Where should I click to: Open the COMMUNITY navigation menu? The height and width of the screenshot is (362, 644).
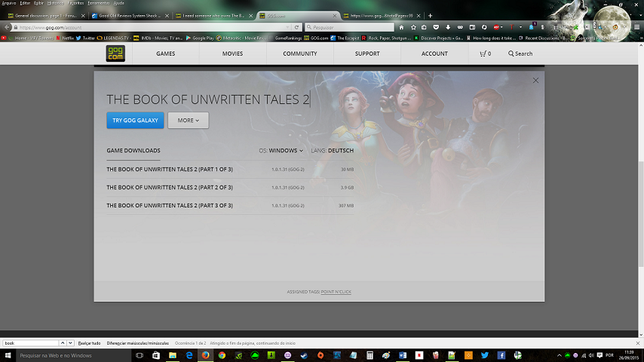300,54
